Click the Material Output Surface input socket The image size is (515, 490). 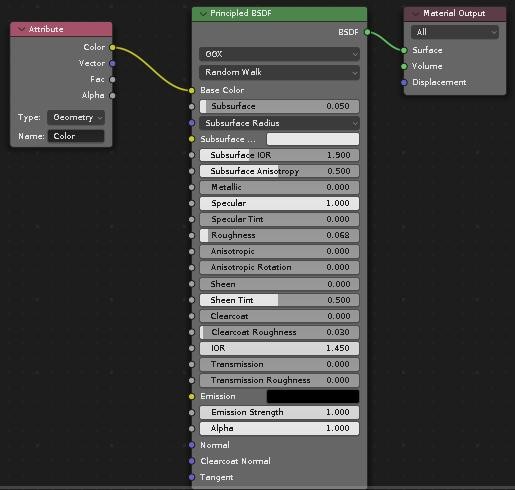click(404, 50)
